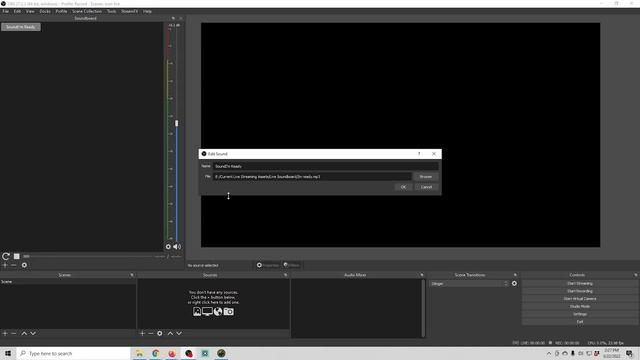
Task: Add a new scene
Action: coord(5,333)
